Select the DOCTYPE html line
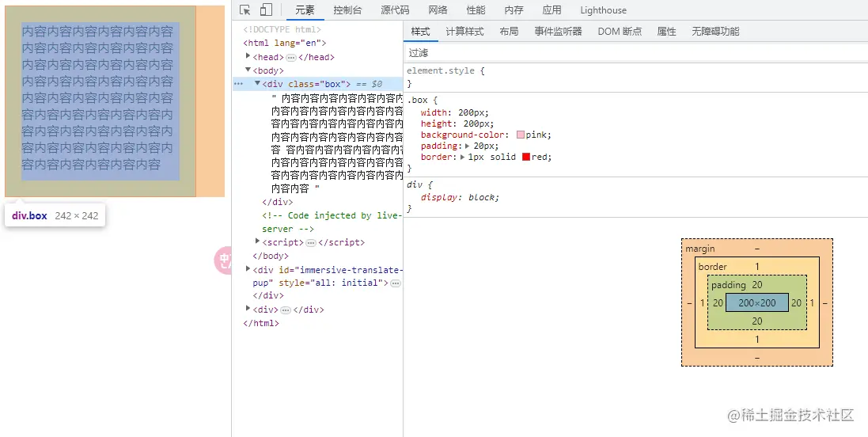This screenshot has width=868, height=437. click(282, 29)
